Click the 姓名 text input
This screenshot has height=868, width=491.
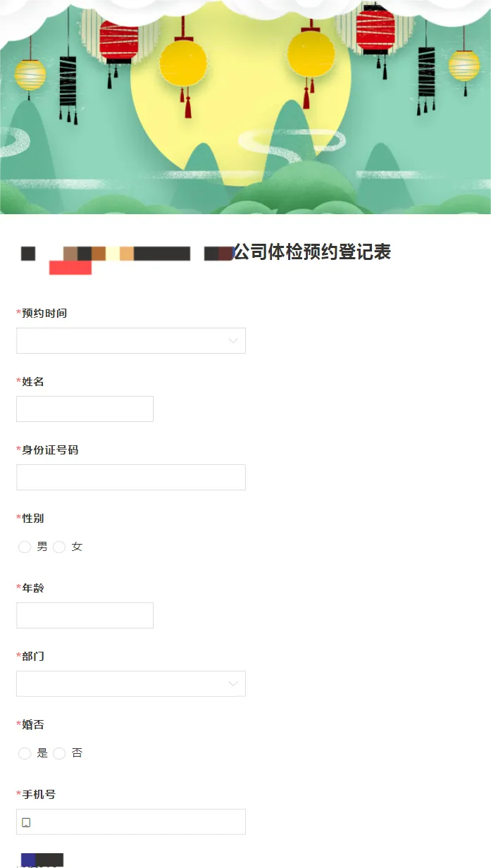coord(85,409)
